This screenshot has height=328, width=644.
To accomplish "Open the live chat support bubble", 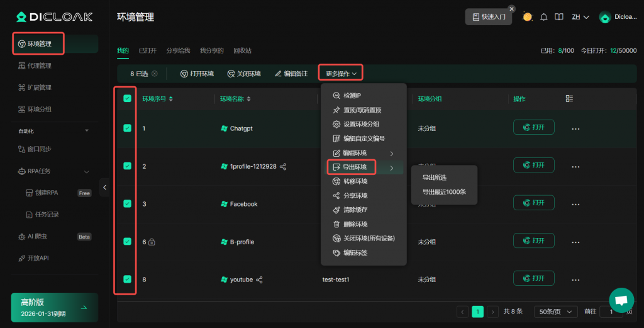I will pyautogui.click(x=621, y=300).
